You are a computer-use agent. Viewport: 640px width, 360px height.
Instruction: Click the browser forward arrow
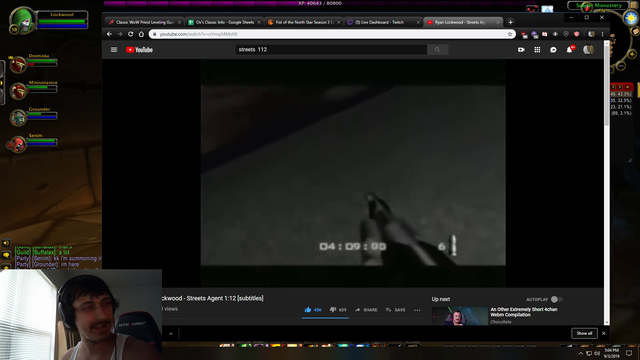[x=120, y=34]
